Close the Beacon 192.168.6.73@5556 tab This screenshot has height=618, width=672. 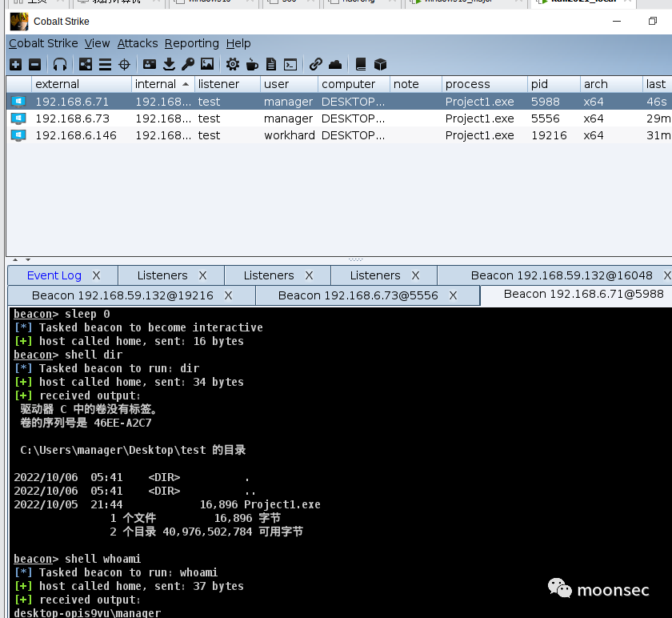tap(453, 295)
